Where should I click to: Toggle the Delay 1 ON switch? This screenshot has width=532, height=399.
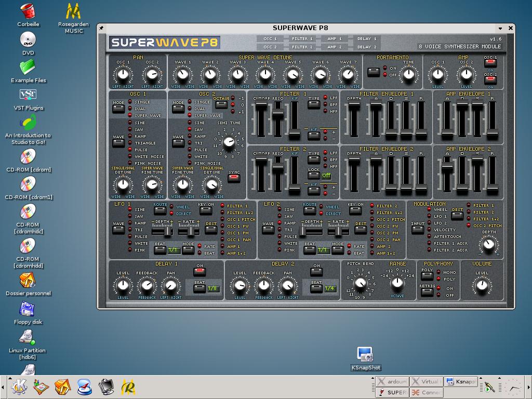pos(199,271)
